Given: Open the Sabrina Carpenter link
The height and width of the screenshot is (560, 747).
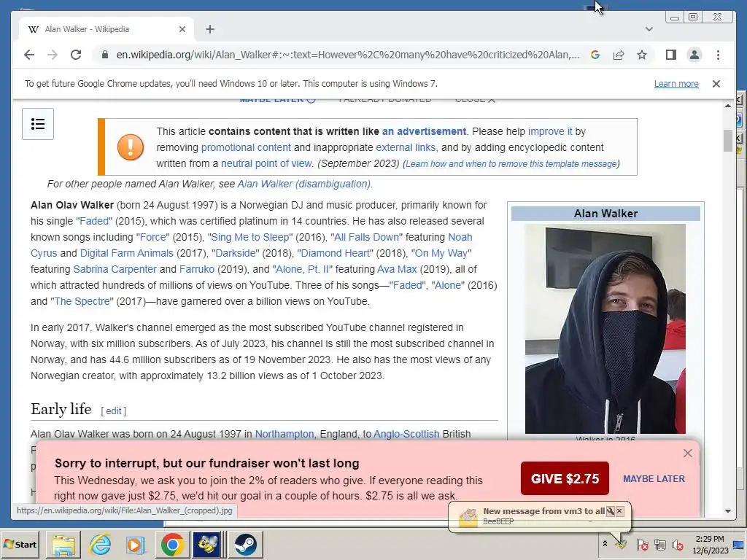Looking at the screenshot, I should click(115, 269).
